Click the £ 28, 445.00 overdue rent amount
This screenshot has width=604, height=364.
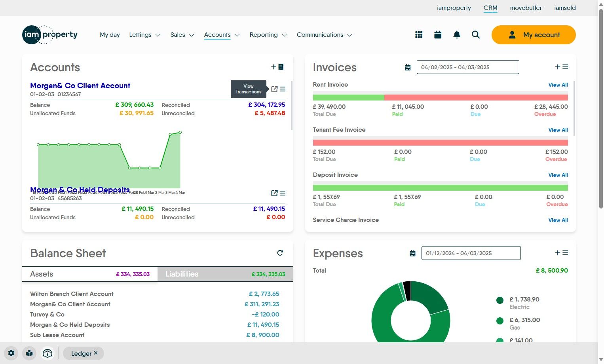click(551, 107)
